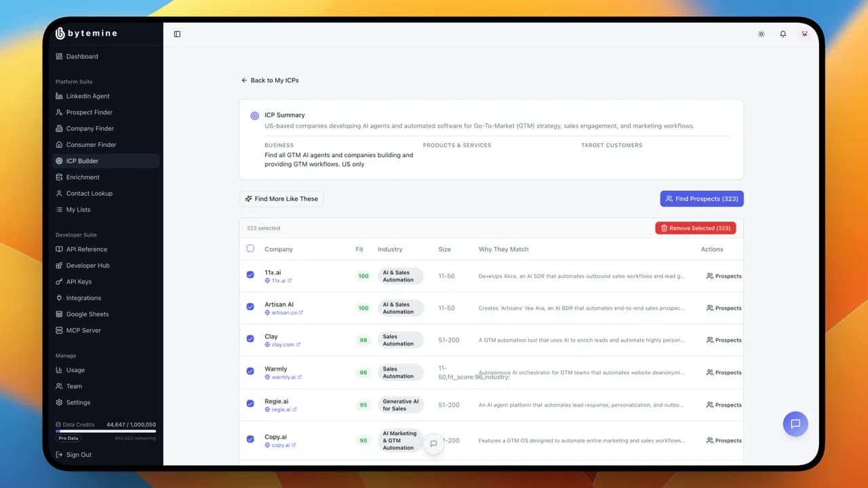Open the clay.com website link

click(282, 344)
